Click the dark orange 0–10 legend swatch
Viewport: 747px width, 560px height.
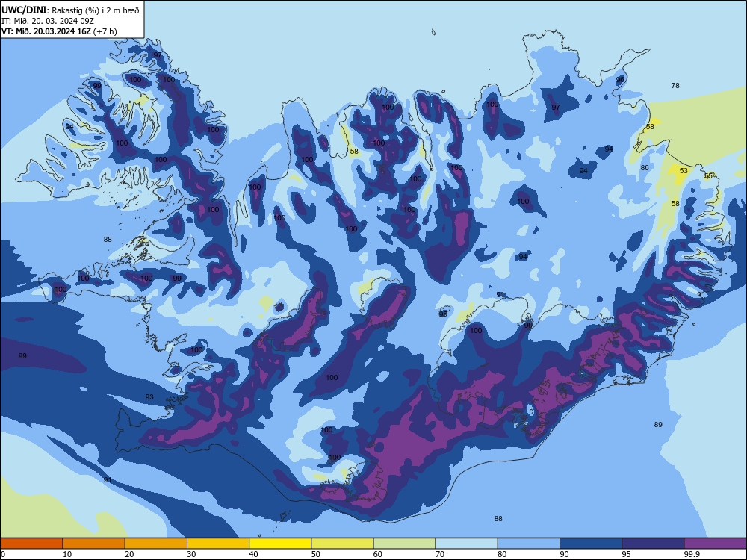[x=31, y=544]
